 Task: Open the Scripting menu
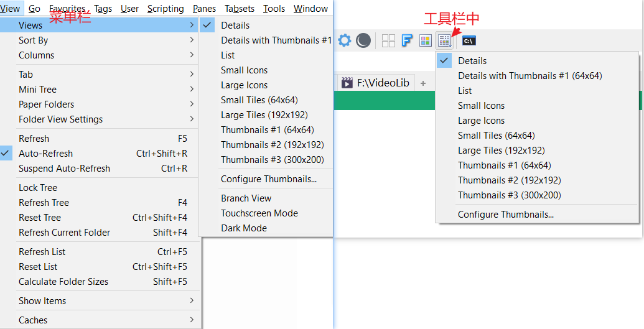pyautogui.click(x=166, y=8)
